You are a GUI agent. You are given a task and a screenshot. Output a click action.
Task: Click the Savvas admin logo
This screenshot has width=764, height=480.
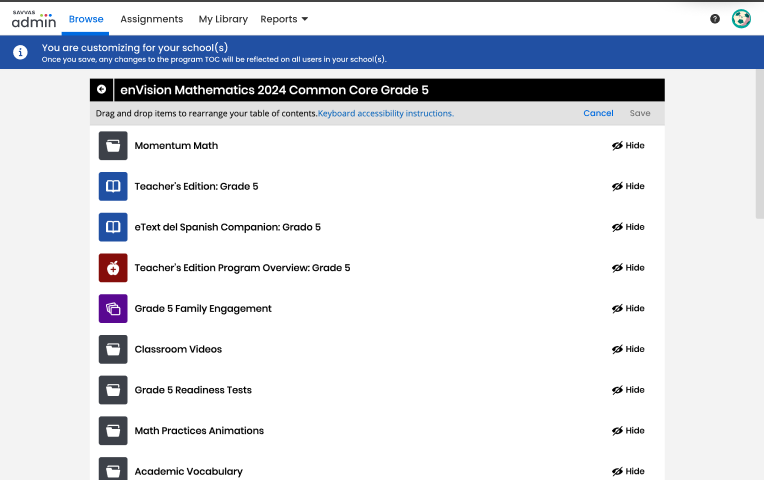tap(34, 19)
